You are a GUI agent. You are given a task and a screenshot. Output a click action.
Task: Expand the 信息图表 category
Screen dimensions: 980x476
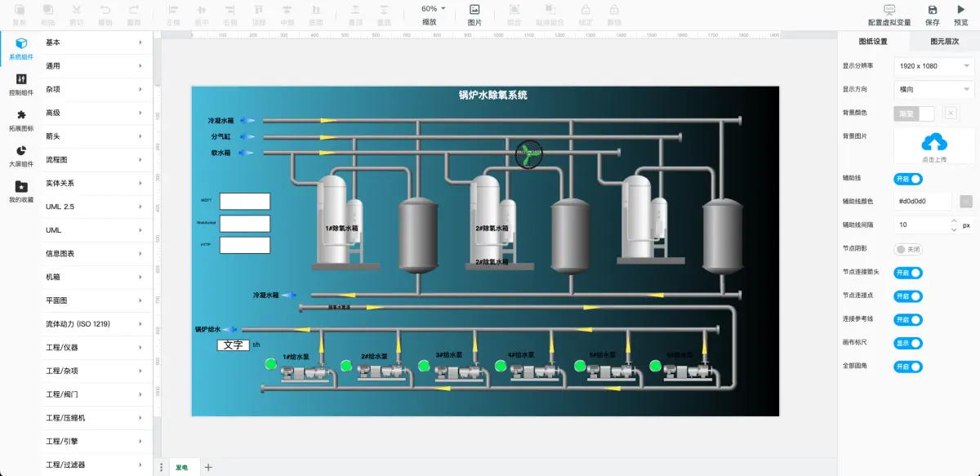pos(95,254)
